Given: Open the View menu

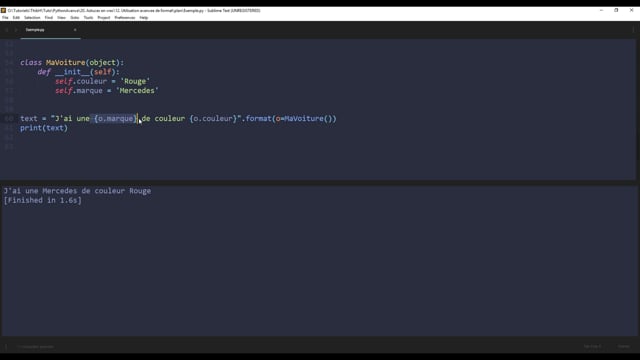Looking at the screenshot, I should (x=61, y=18).
